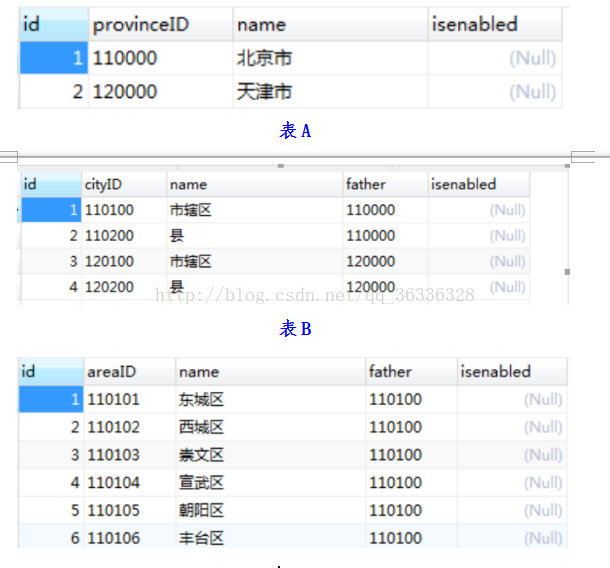The image size is (610, 568).
Task: Click the provinceID column header
Action: point(161,25)
